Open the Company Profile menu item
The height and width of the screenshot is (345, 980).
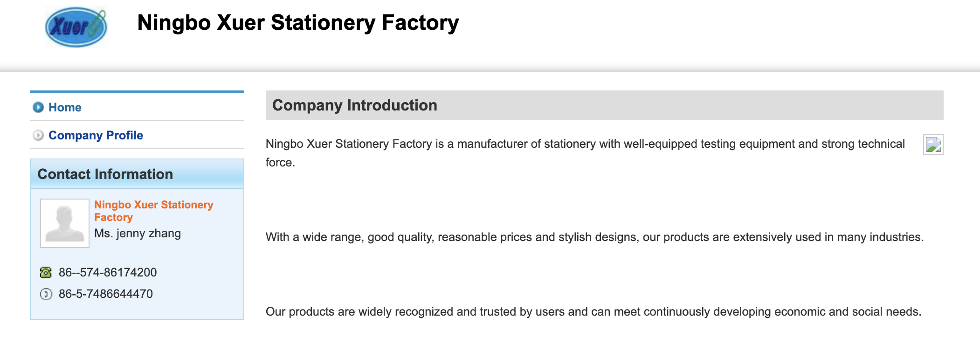pos(96,135)
